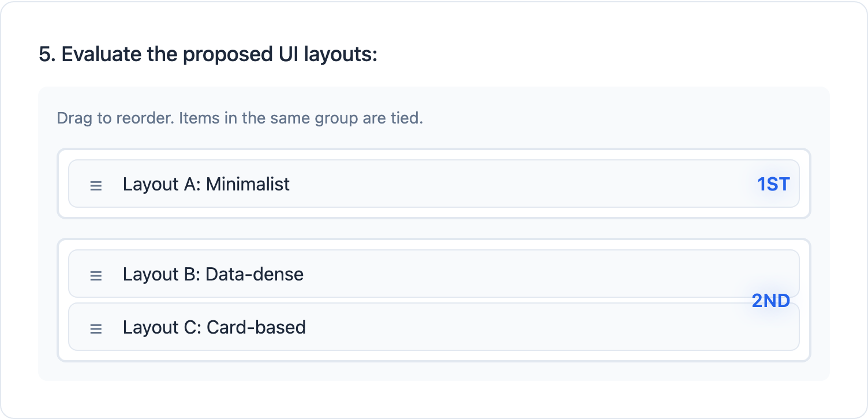Viewport: 868px width, 419px height.
Task: Click the drag handle beside Layout B: Data-dense
Action: point(96,275)
